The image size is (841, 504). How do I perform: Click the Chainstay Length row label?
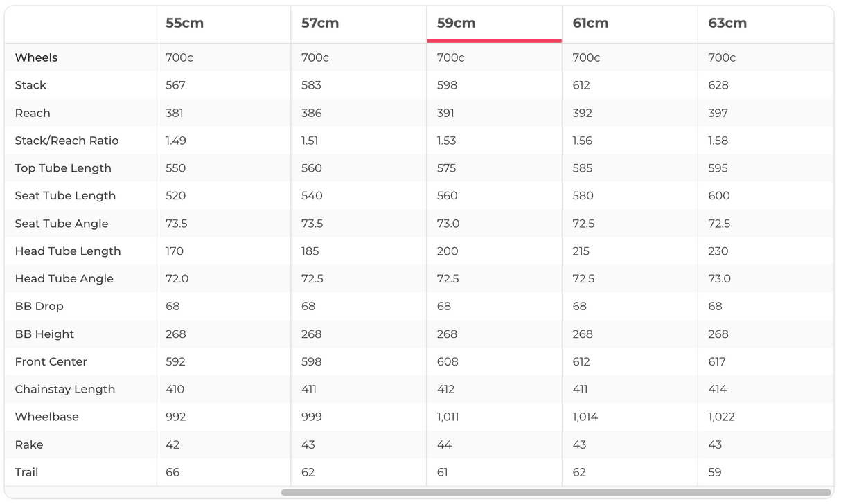pos(65,389)
